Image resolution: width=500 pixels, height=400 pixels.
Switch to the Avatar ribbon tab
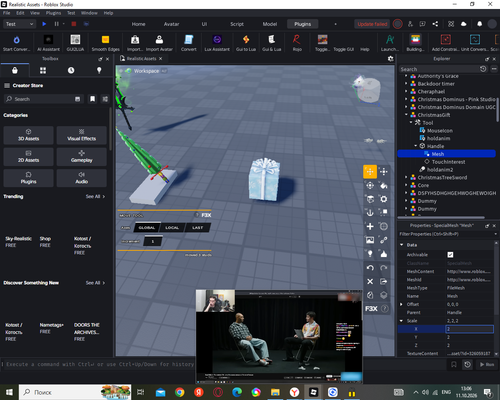[171, 24]
